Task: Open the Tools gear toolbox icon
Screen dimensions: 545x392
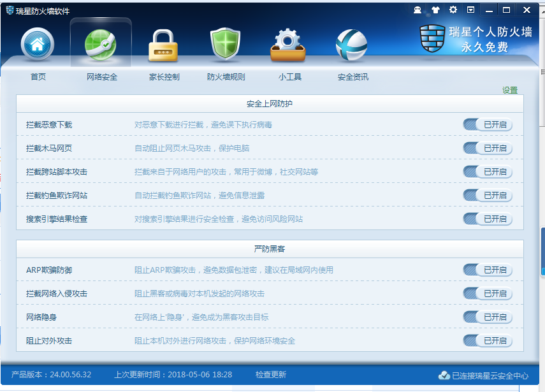Action: coord(288,45)
